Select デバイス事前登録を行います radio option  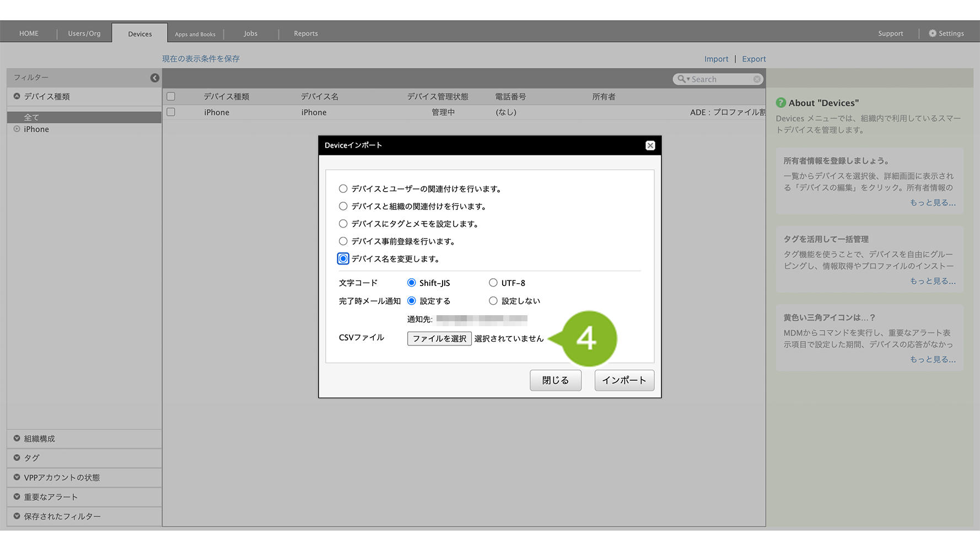click(343, 241)
